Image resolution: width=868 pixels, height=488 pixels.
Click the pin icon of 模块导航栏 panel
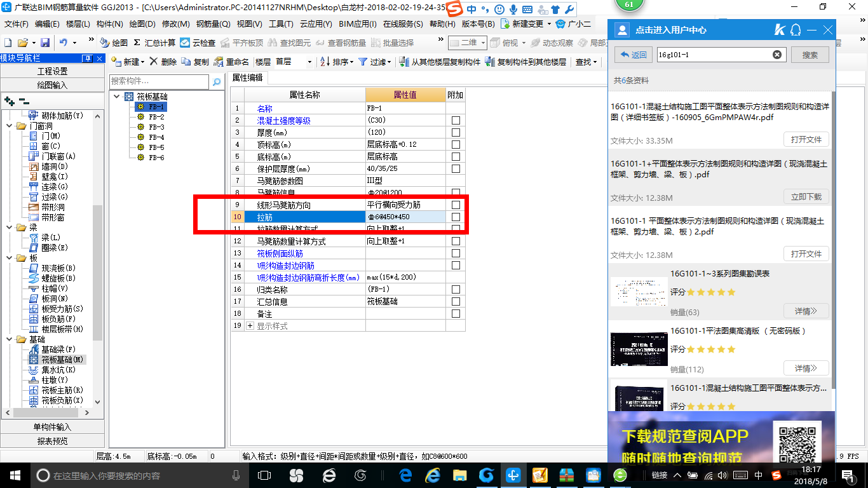pyautogui.click(x=88, y=58)
